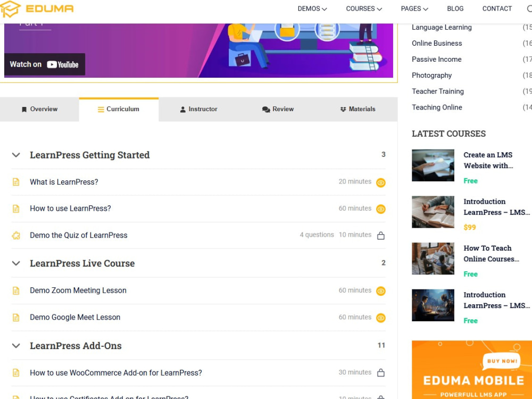The image size is (532, 399).
Task: Select the Curriculum tab
Action: click(x=119, y=109)
